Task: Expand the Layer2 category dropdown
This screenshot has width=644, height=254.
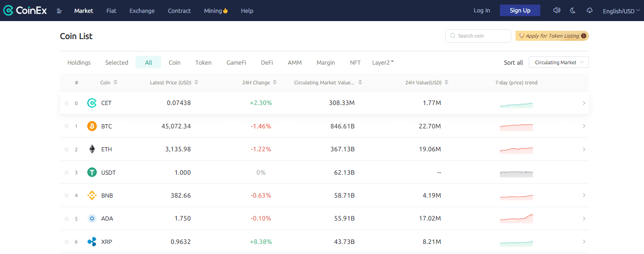Action: 383,62
